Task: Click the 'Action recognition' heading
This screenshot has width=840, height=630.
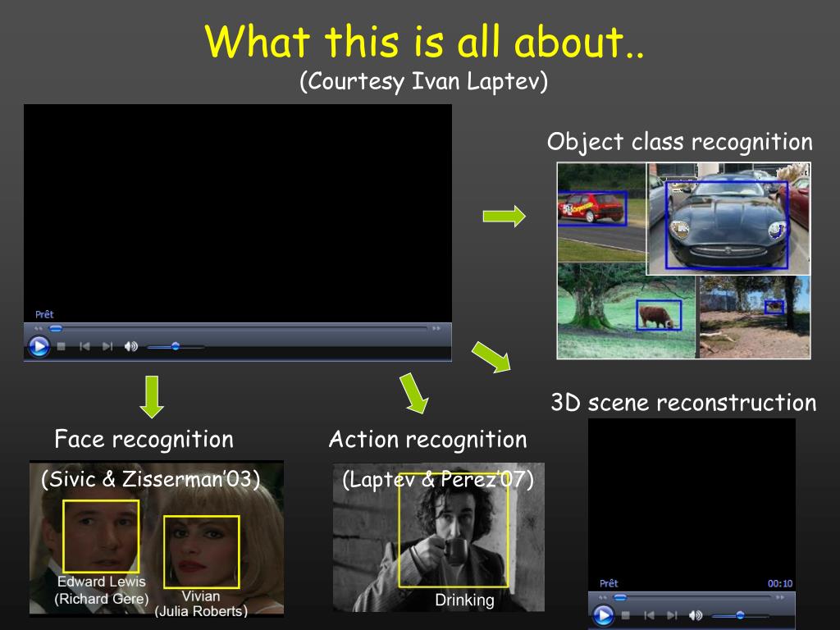Action: tap(428, 440)
